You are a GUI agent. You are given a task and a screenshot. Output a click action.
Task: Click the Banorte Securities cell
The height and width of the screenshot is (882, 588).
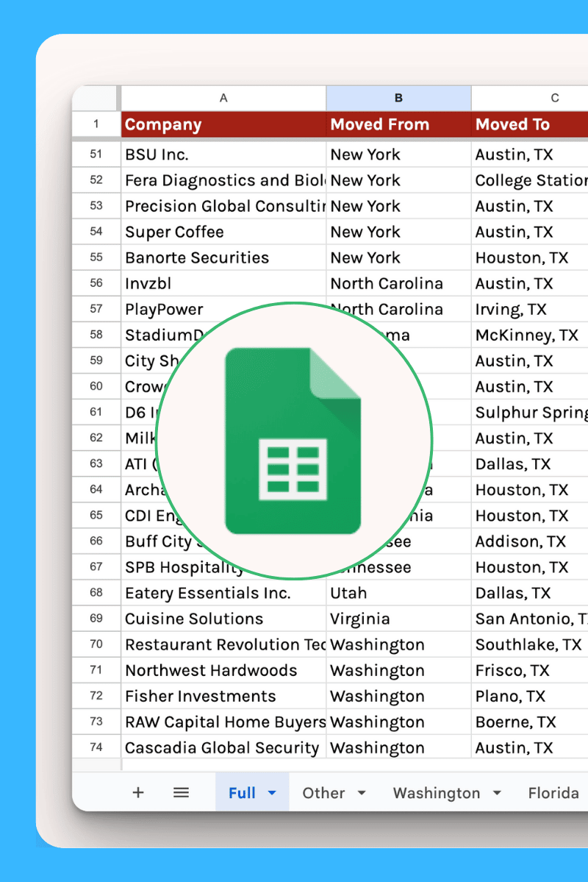click(223, 257)
